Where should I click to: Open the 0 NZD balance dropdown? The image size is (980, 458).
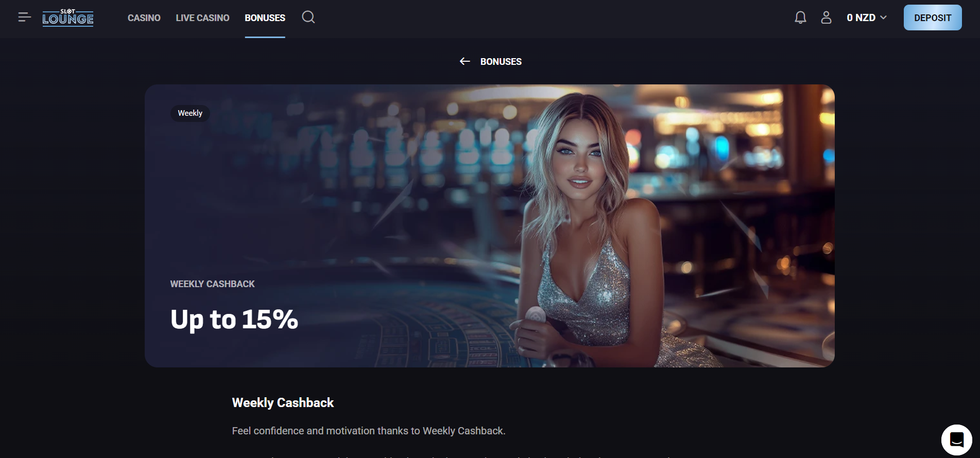867,17
